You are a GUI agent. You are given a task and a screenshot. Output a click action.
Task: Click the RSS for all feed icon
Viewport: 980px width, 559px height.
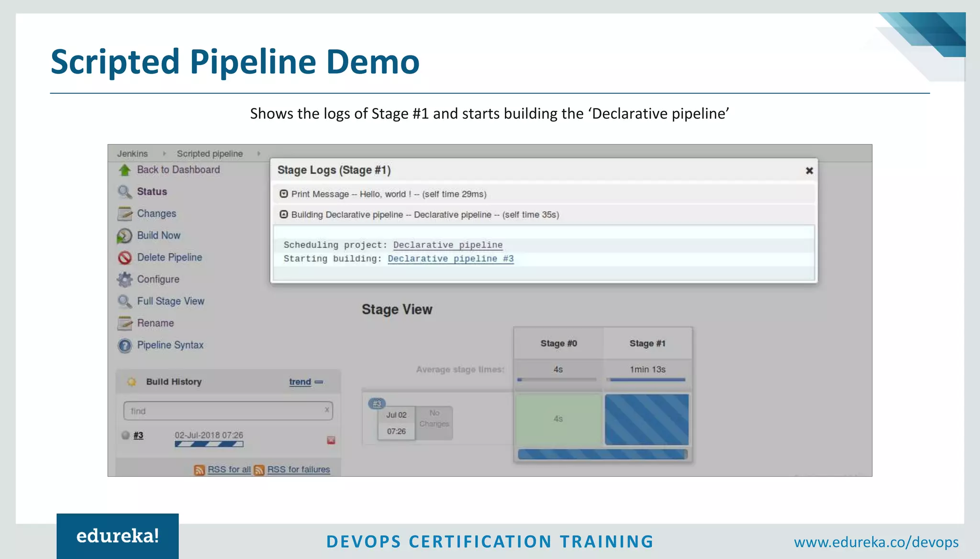pyautogui.click(x=200, y=470)
